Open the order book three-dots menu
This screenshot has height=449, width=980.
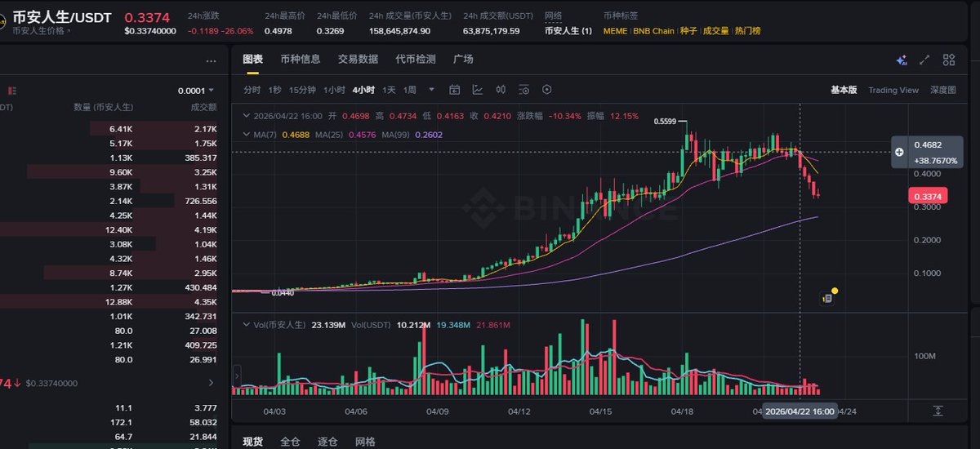point(212,61)
